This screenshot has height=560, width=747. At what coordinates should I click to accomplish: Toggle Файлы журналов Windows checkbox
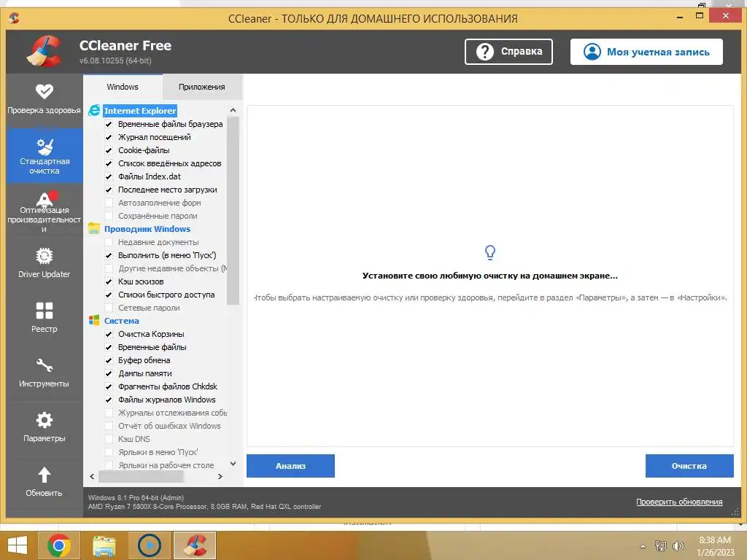point(109,400)
